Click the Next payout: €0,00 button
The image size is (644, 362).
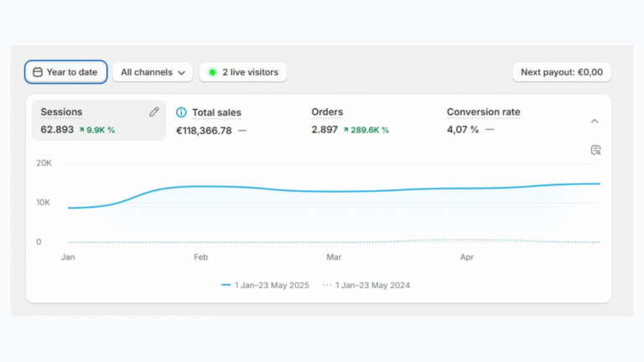pos(561,72)
